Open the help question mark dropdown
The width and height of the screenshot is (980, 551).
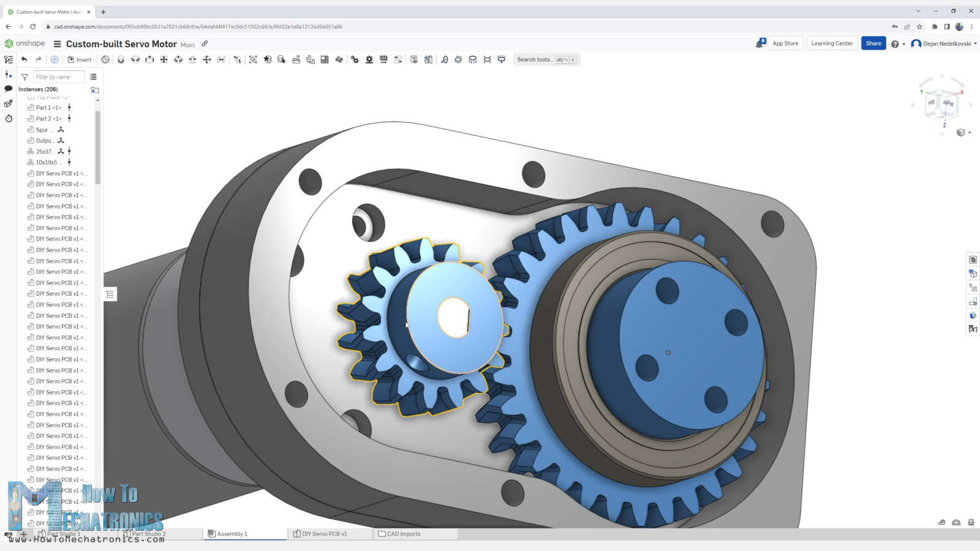point(898,44)
